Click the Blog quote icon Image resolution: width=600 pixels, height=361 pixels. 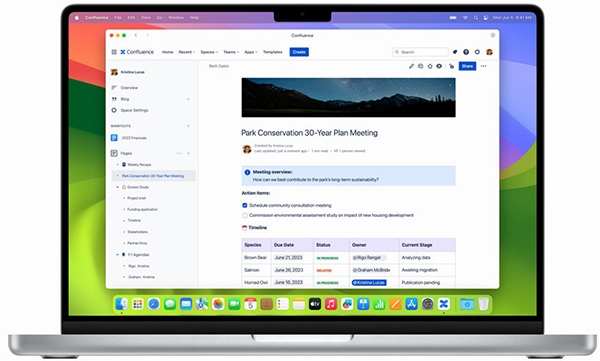click(x=114, y=99)
